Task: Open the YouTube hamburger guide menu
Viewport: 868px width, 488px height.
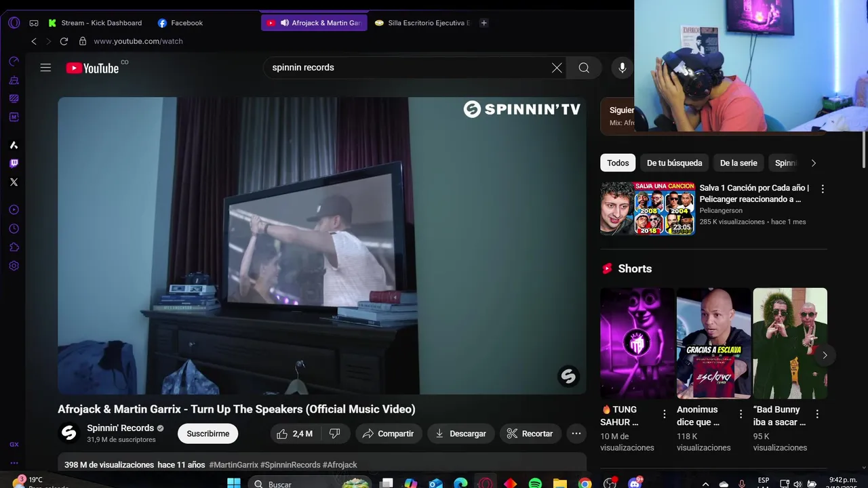Action: 45,68
